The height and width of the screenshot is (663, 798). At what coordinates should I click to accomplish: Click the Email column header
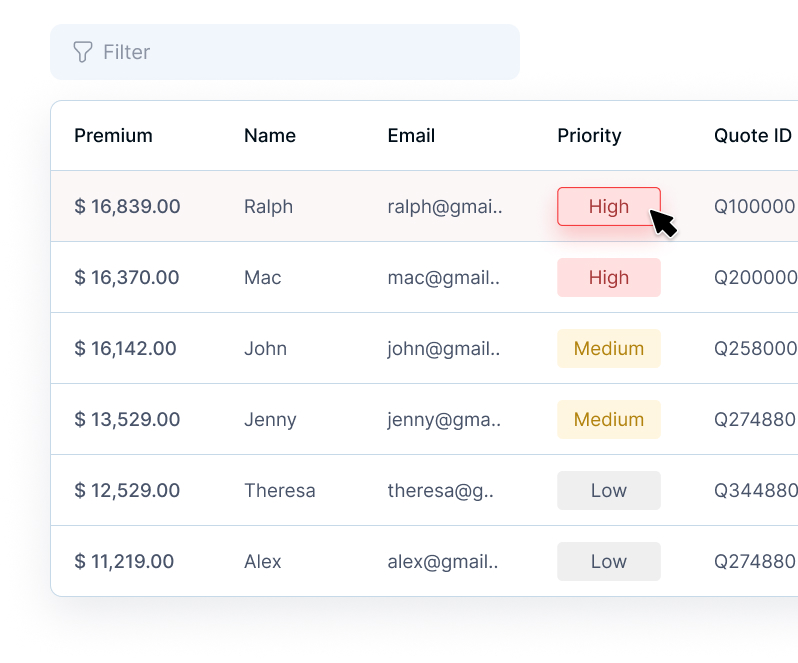pos(411,136)
